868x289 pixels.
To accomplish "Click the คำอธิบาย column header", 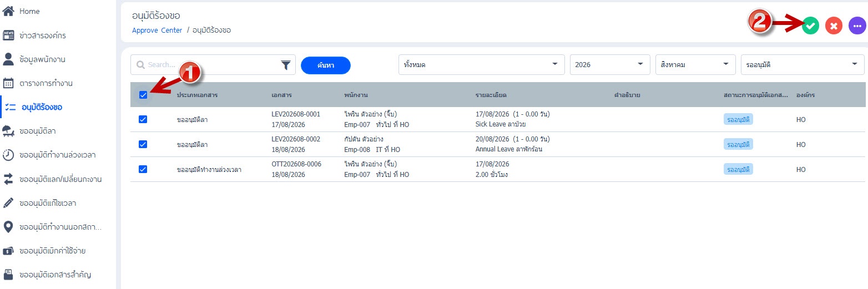I will (x=627, y=95).
